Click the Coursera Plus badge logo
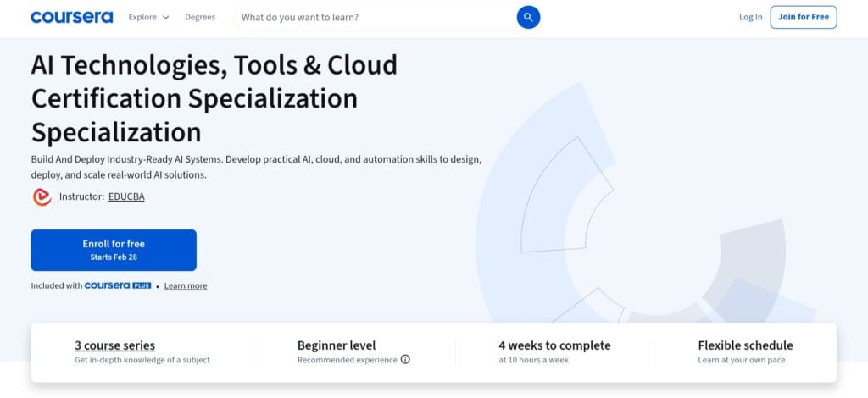The image size is (868, 398). pos(117,285)
